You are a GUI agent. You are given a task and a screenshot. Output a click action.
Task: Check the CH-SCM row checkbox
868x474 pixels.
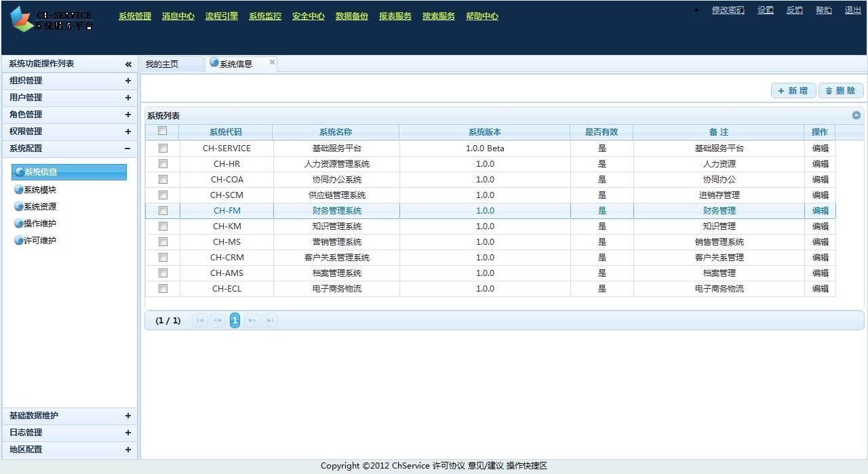[x=163, y=195]
